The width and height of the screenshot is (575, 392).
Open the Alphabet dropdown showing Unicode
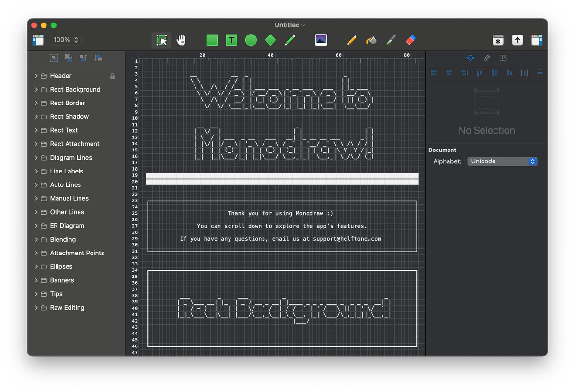tap(502, 161)
